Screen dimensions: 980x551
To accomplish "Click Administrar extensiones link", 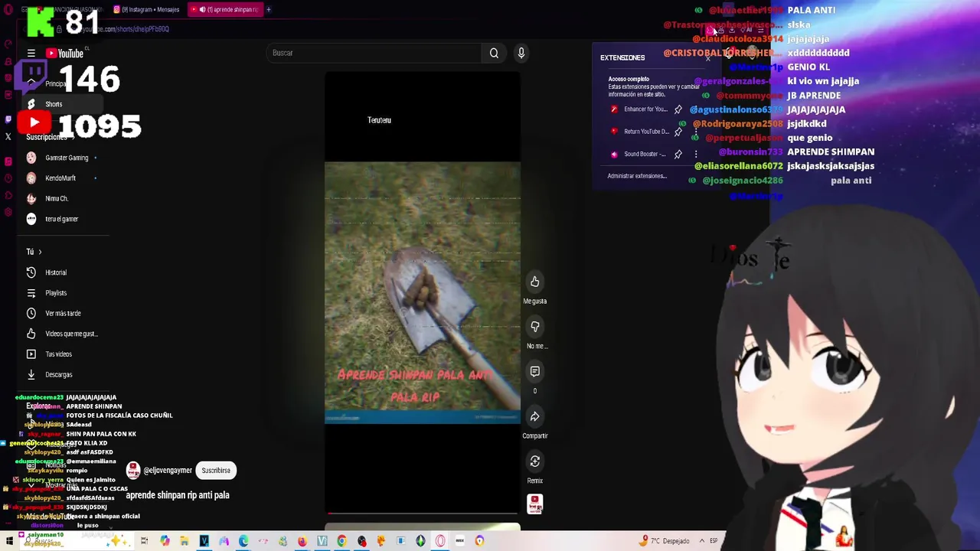I will 637,176.
